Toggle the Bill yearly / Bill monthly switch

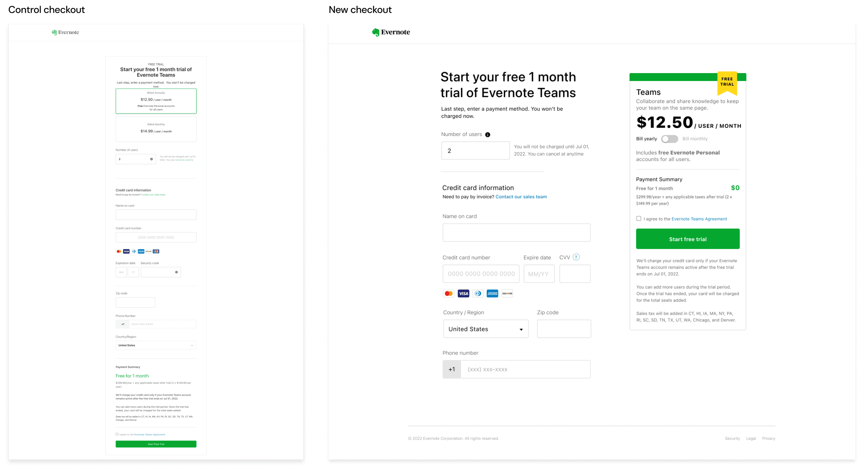coord(670,139)
